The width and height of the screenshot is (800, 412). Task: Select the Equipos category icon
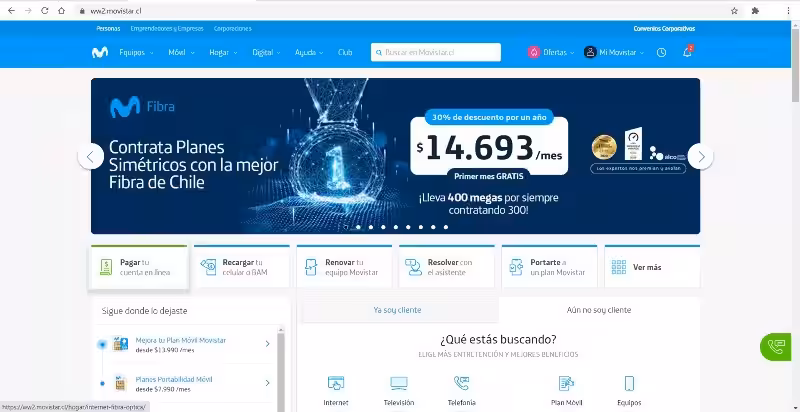pos(629,383)
